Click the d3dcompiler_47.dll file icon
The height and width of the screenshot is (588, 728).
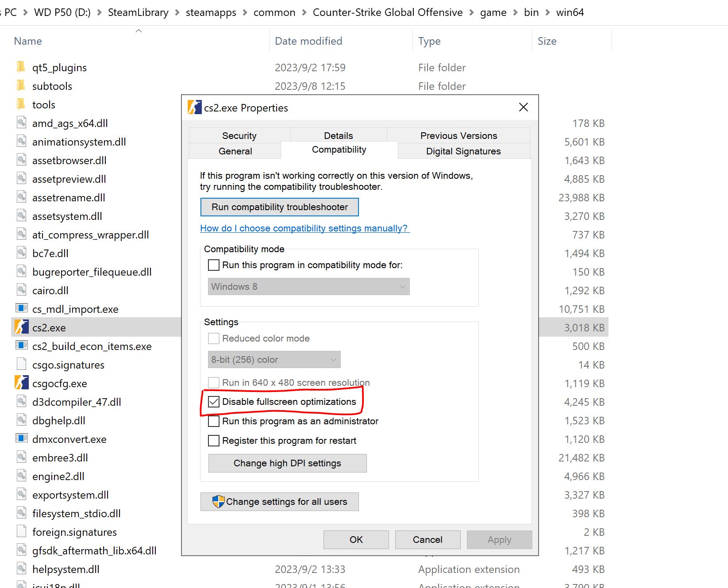point(21,402)
